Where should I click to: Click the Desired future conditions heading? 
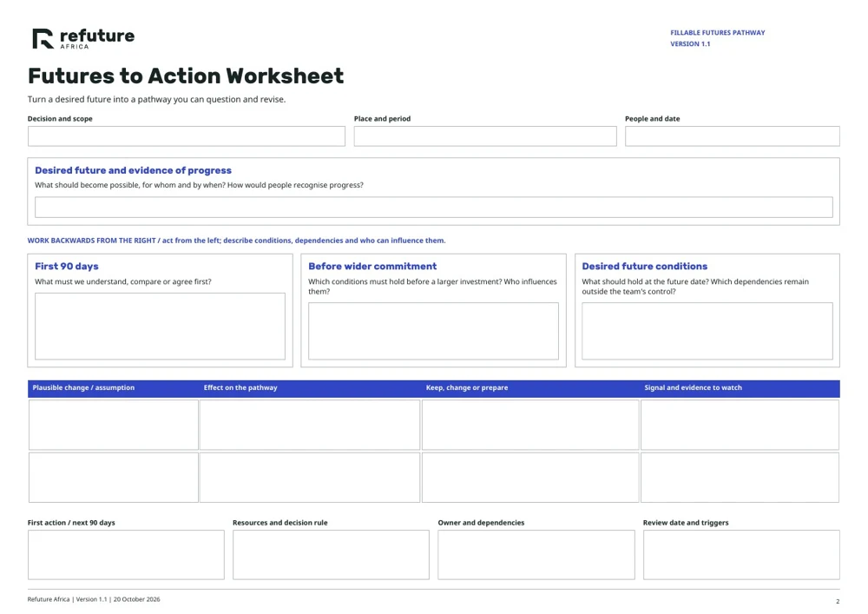(644, 267)
